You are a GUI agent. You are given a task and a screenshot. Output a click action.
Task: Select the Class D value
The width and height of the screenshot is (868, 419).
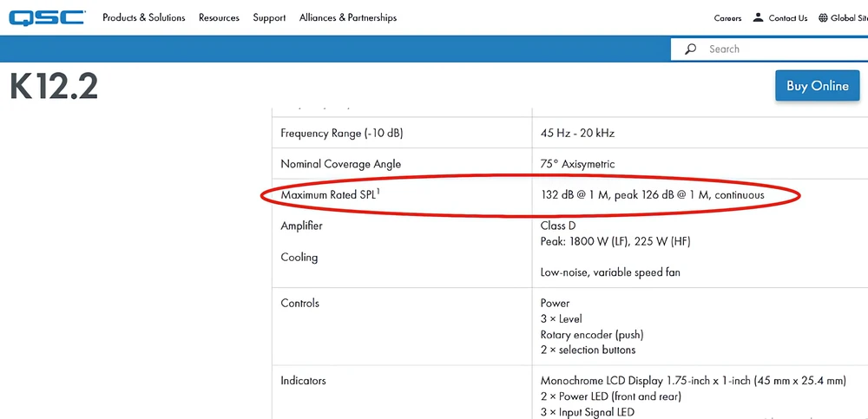(558, 226)
